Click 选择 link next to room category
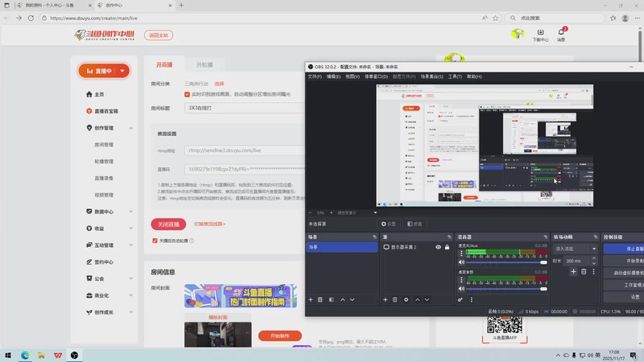The height and width of the screenshot is (362, 644). coord(219,84)
